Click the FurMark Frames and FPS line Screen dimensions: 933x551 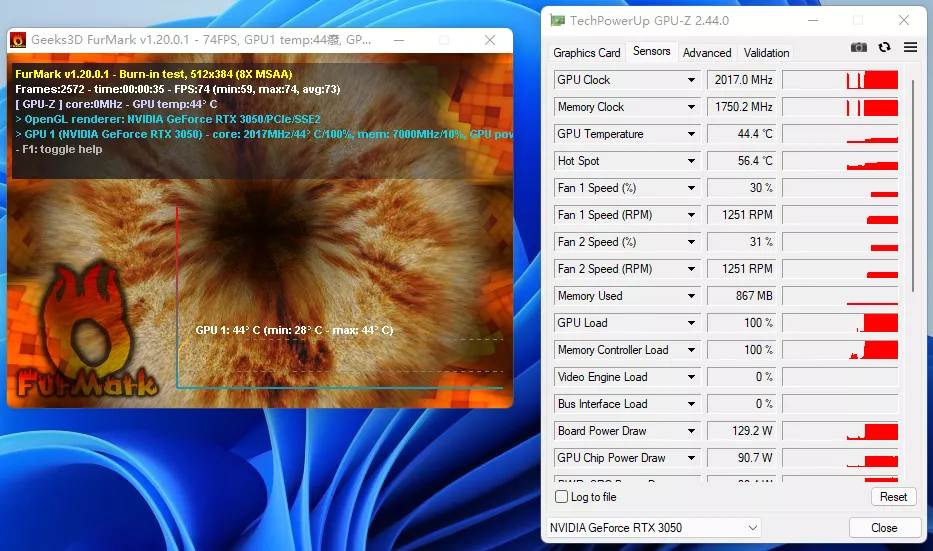point(177,89)
